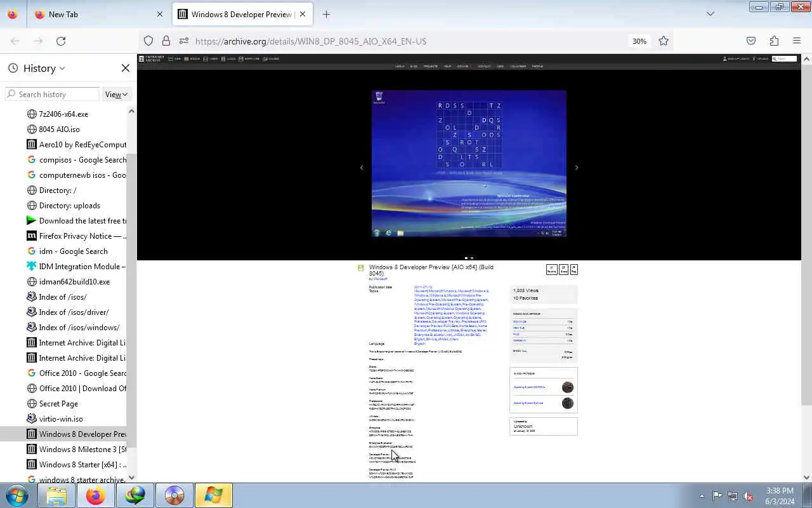The width and height of the screenshot is (812, 508).
Task: Open Windows 8 Milestone 3 history entry
Action: (76, 450)
